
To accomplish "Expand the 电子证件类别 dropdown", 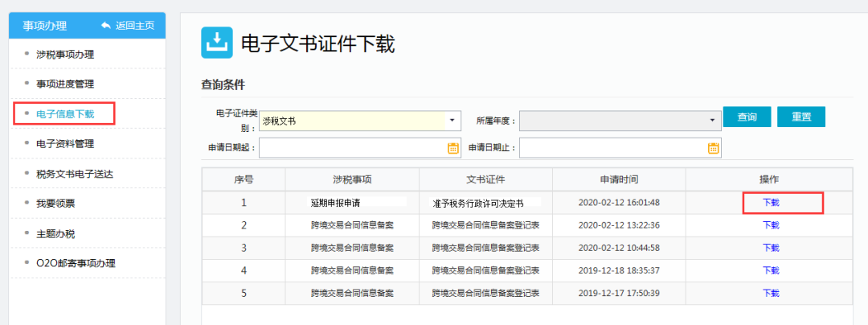I will 452,121.
